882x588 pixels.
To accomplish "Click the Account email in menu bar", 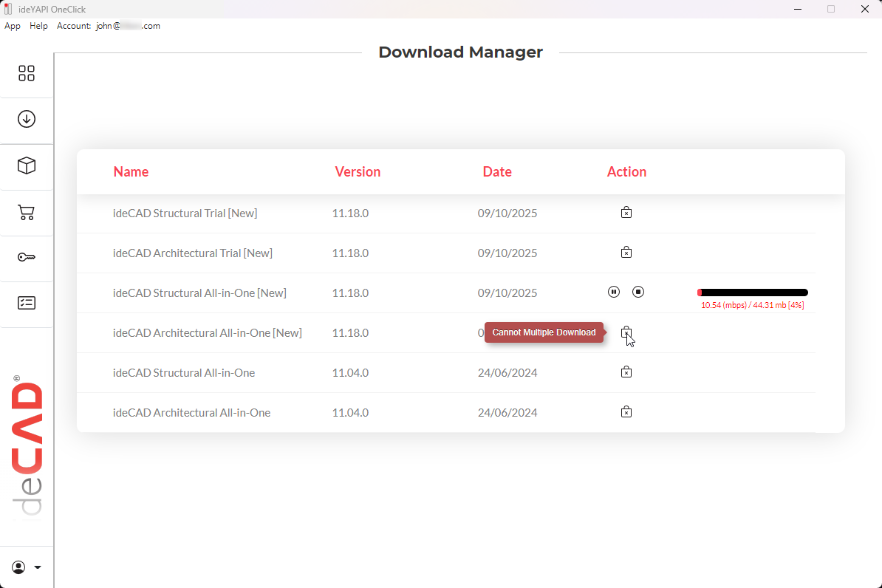I will coord(128,26).
